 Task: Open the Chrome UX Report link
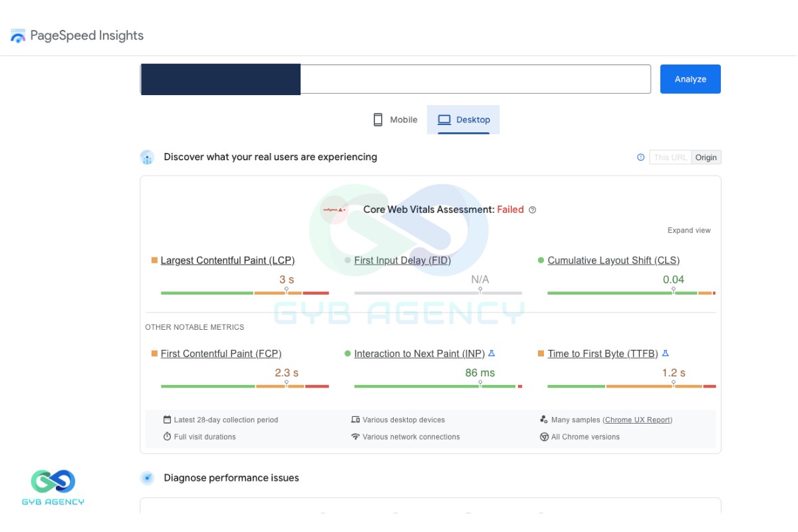coord(638,420)
